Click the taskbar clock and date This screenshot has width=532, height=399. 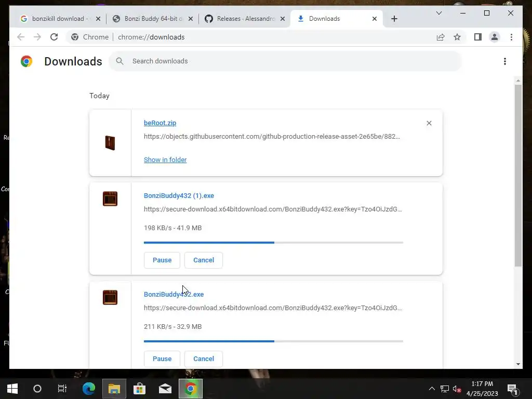pyautogui.click(x=482, y=389)
